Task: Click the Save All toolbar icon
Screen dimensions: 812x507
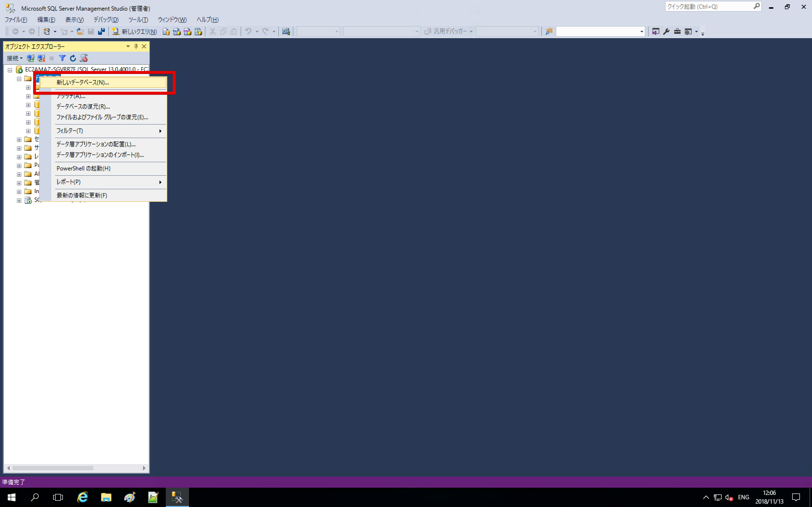Action: 101,32
